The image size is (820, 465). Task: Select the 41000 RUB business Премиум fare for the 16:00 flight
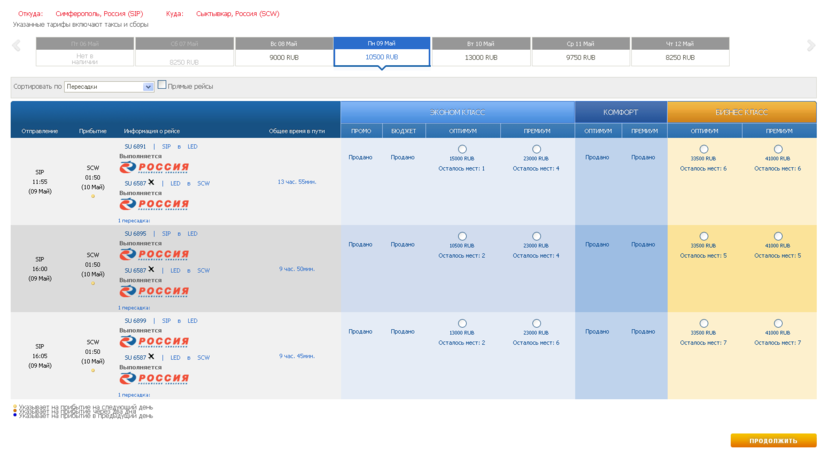pos(778,237)
